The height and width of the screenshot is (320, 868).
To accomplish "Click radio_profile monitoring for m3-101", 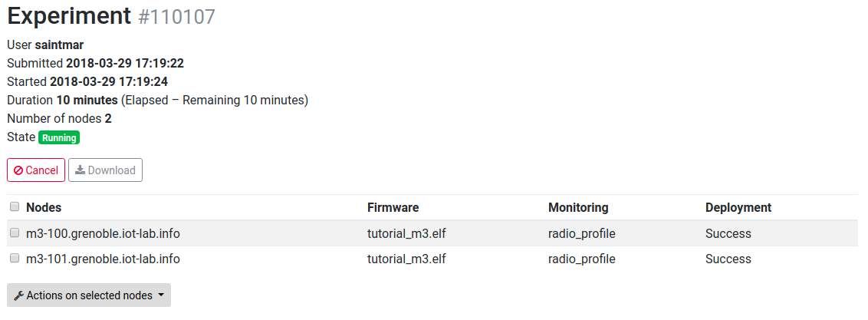I will (582, 259).
